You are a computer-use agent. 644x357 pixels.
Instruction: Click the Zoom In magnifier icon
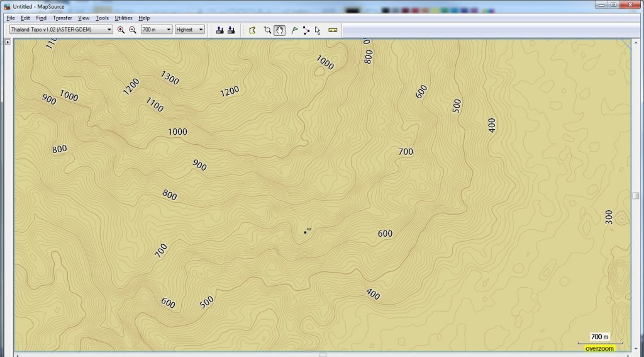[x=121, y=30]
